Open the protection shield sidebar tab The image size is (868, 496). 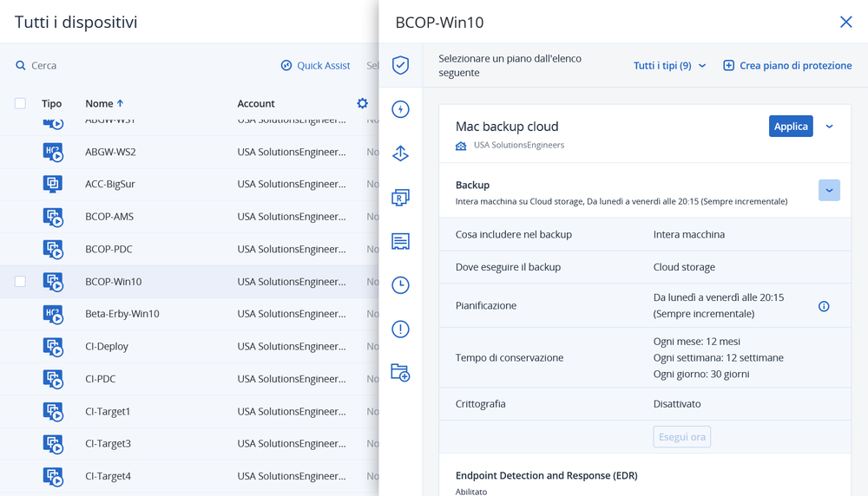click(400, 66)
